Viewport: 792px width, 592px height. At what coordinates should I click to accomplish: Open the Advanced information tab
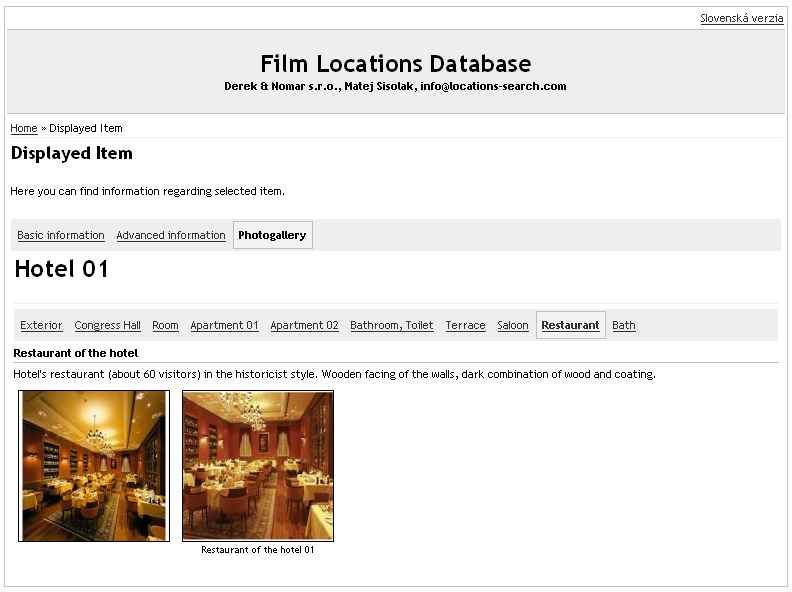pos(171,235)
